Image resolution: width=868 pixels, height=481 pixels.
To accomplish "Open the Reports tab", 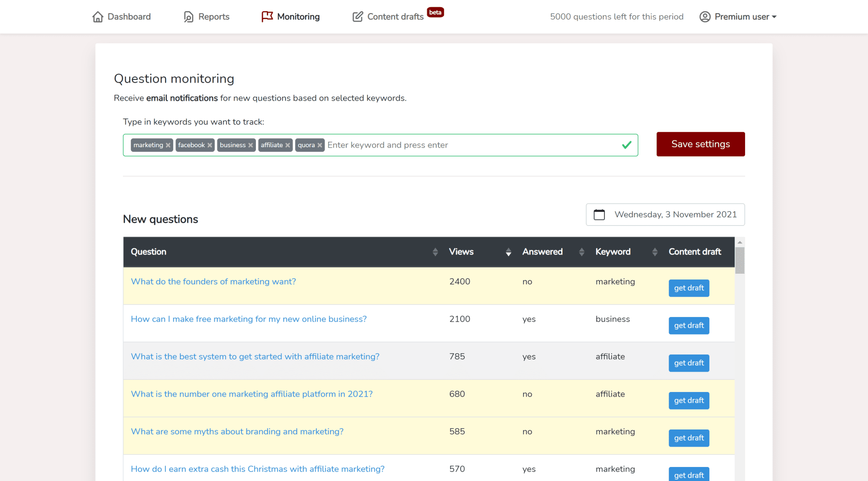I will 213,17.
